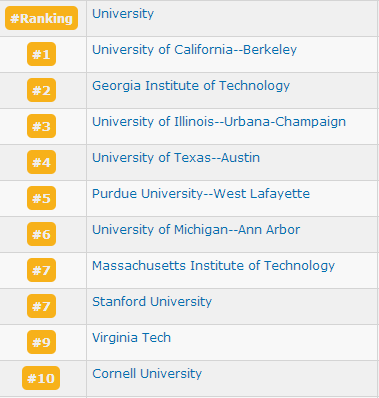Select the #2 ranking badge

click(x=41, y=90)
